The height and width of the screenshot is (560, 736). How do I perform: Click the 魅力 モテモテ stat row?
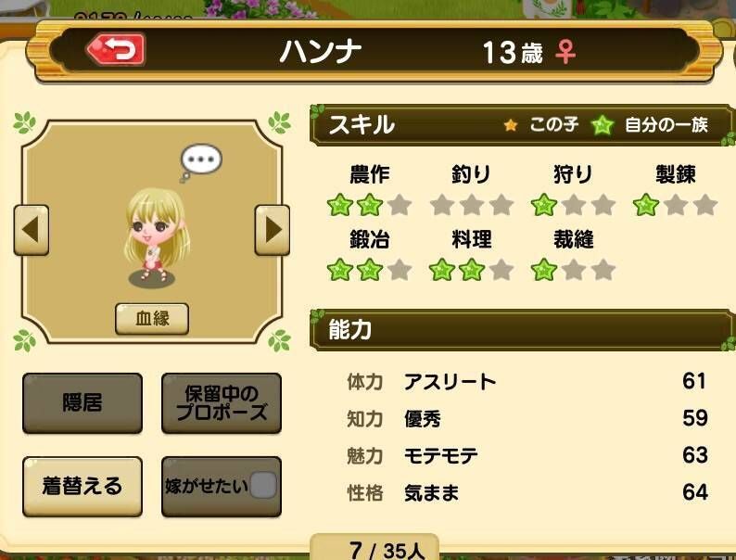click(x=527, y=455)
